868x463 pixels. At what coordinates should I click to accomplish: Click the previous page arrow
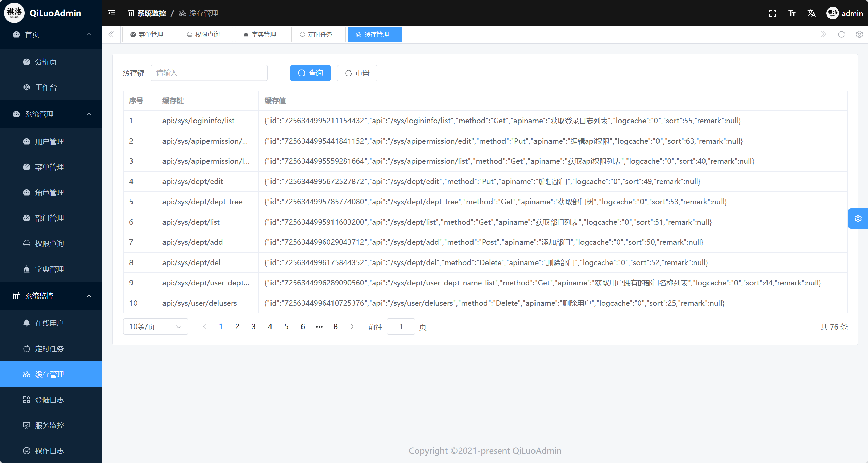click(x=205, y=326)
